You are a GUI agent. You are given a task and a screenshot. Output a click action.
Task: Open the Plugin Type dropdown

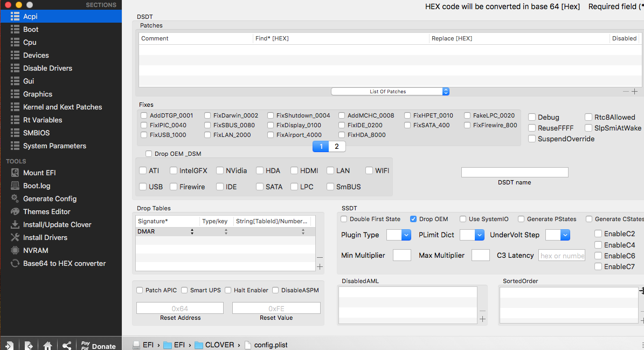(399, 235)
